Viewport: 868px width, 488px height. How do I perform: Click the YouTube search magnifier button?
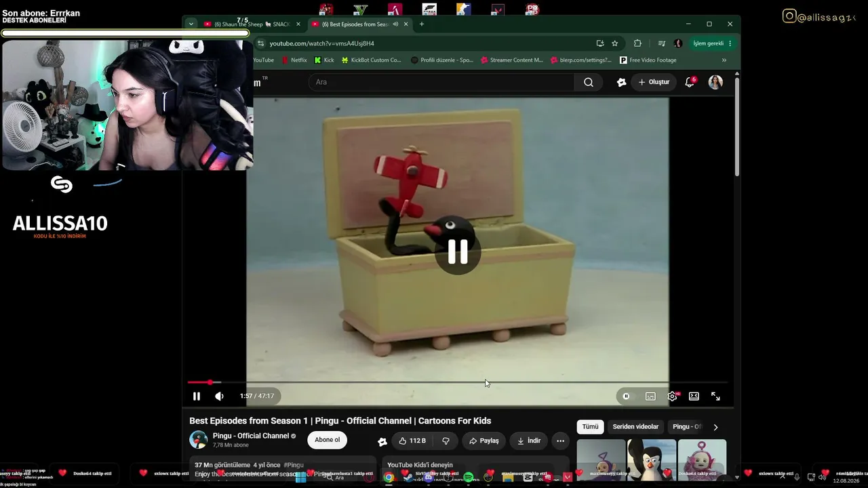[589, 82]
